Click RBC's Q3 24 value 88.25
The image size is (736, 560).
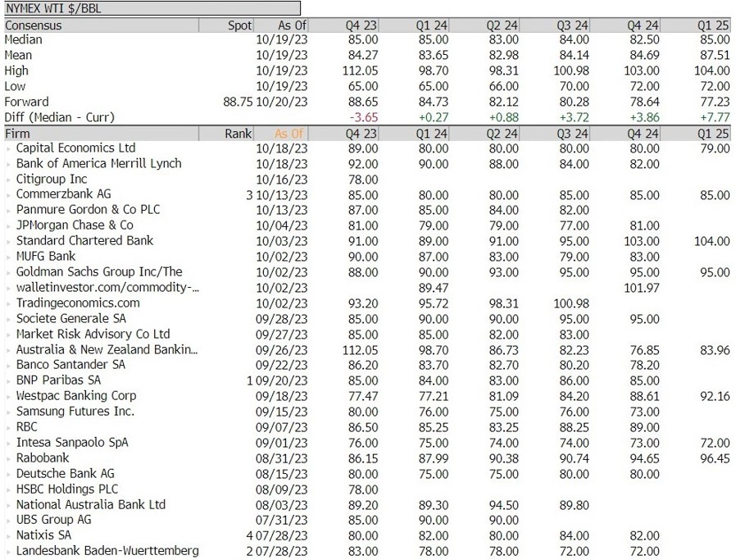coord(574,427)
